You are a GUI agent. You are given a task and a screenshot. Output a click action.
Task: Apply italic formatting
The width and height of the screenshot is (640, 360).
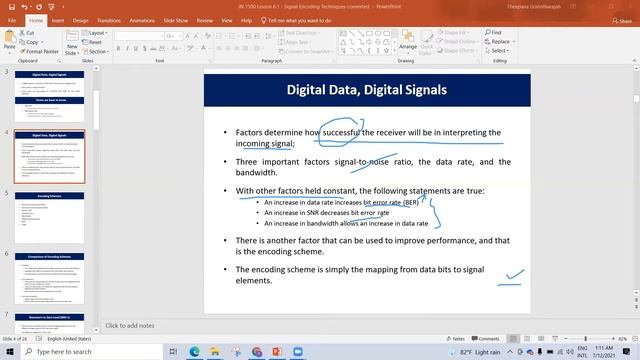pyautogui.click(x=127, y=49)
